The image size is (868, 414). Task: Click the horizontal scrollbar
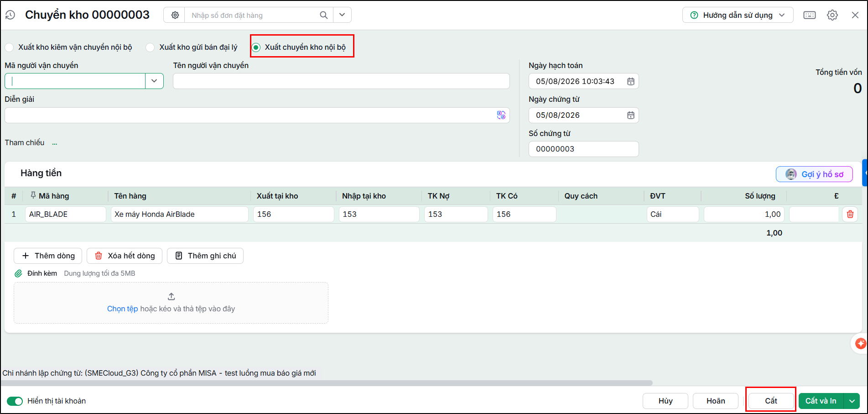326,383
